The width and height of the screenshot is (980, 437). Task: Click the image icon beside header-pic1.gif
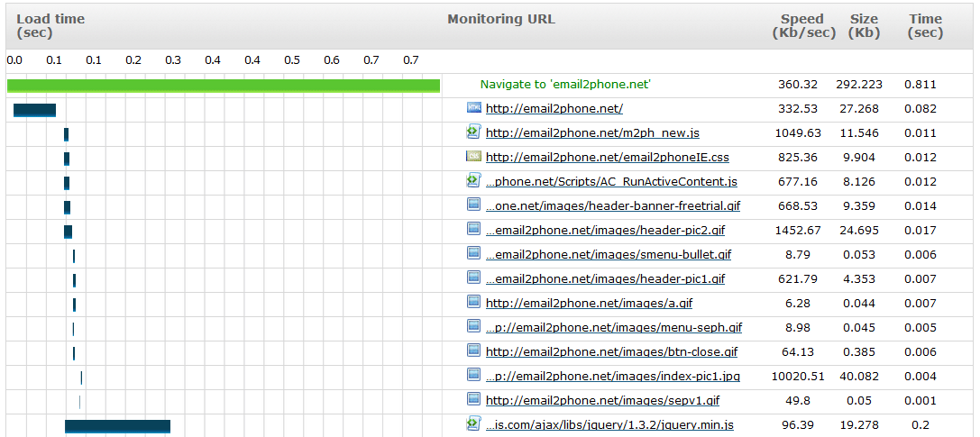coord(473,278)
